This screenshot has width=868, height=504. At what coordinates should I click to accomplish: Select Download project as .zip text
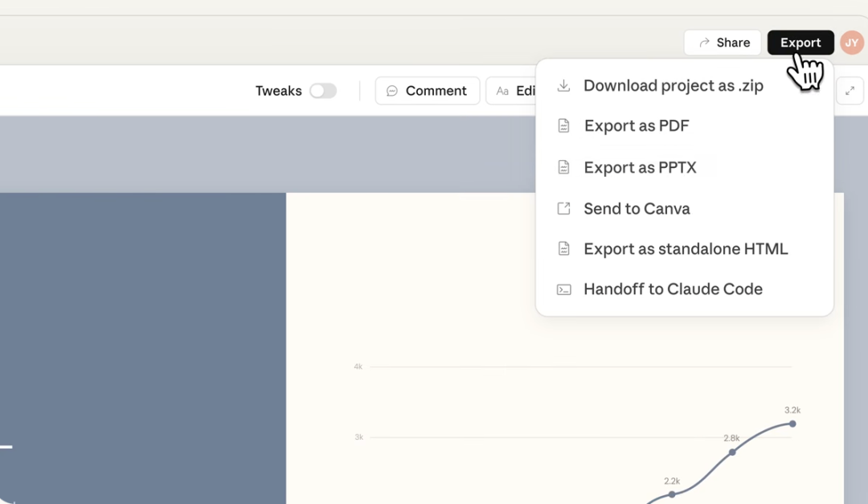click(673, 86)
